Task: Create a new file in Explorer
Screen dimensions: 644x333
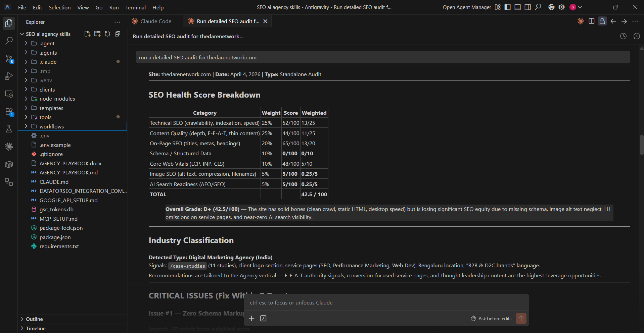Action: pos(87,34)
